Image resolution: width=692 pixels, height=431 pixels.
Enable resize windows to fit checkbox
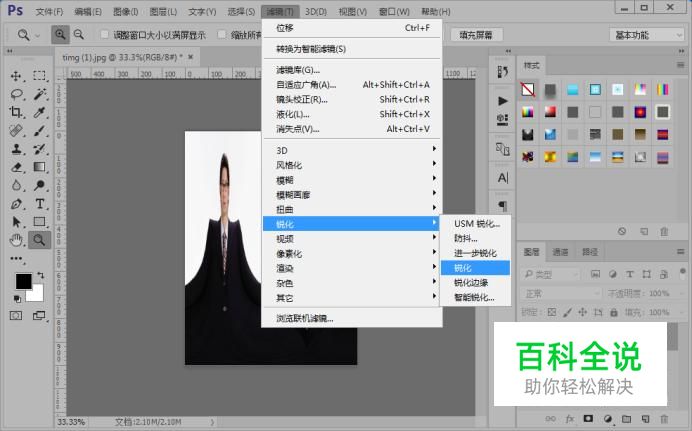tap(105, 34)
